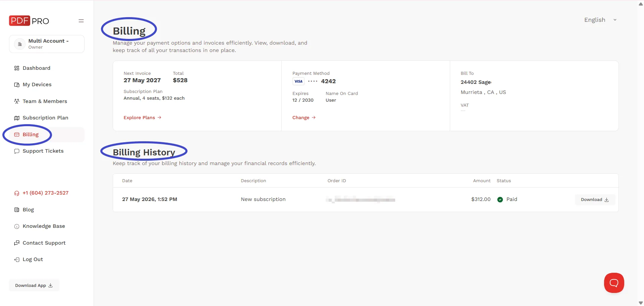
Task: Click the account building avatar icon
Action: (20, 44)
